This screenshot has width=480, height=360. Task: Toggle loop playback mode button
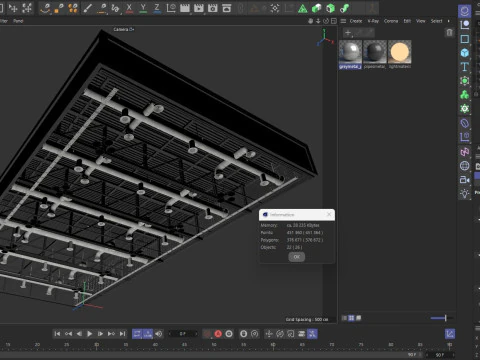137,334
